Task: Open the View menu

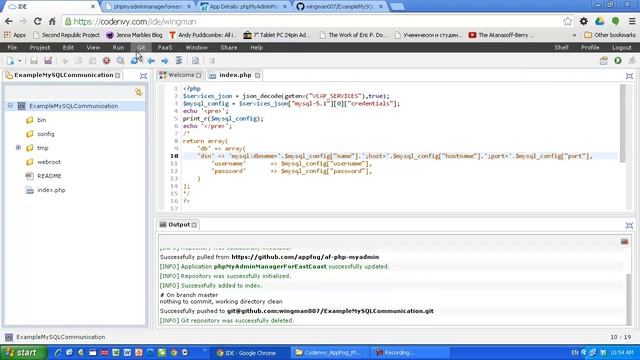Action: point(93,47)
